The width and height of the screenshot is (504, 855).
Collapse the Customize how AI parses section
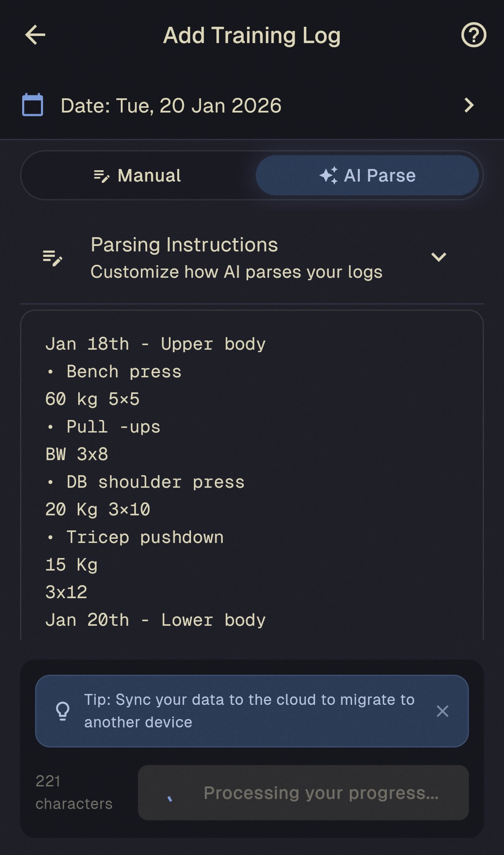(x=438, y=257)
